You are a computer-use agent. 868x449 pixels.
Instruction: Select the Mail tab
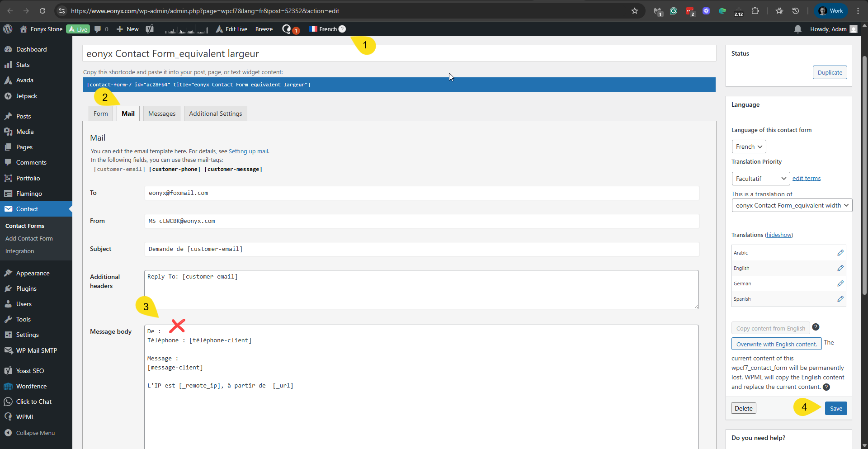[128, 113]
